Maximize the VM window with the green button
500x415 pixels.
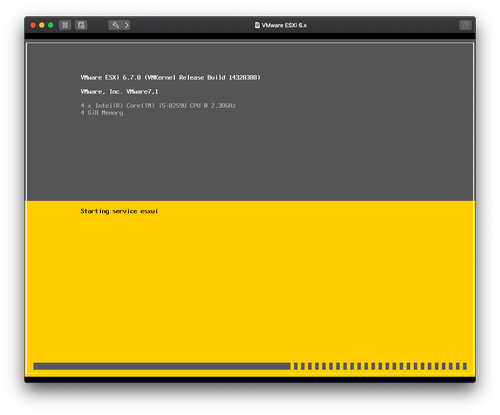51,25
